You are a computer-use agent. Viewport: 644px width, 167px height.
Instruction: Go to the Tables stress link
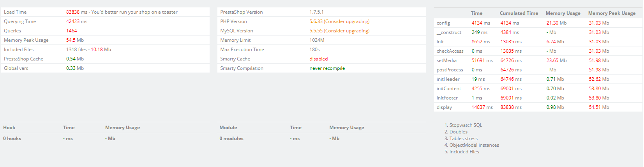[463, 139]
